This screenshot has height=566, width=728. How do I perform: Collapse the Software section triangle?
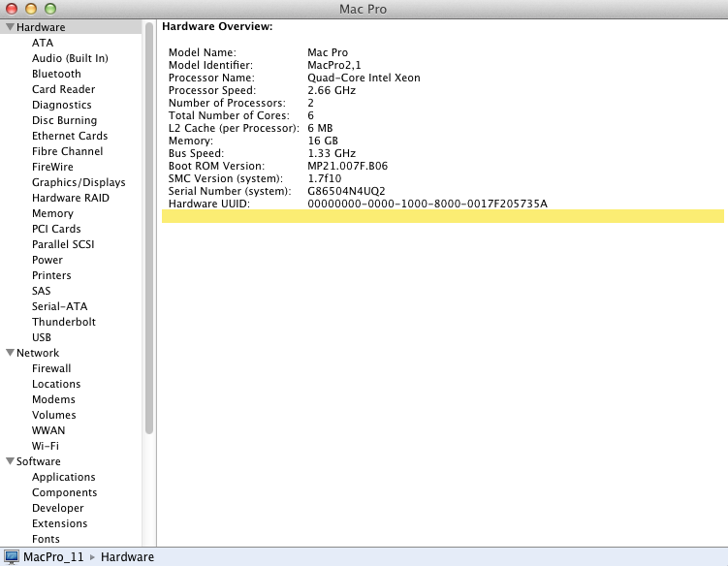pos(10,461)
